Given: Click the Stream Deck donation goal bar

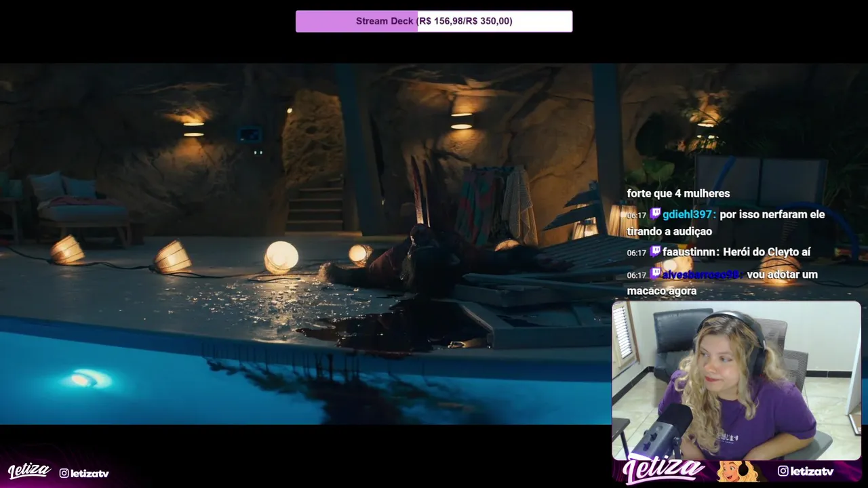Looking at the screenshot, I should [x=434, y=21].
